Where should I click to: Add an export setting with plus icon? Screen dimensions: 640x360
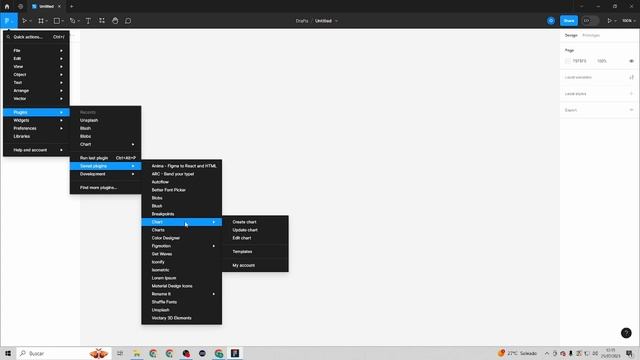631,110
